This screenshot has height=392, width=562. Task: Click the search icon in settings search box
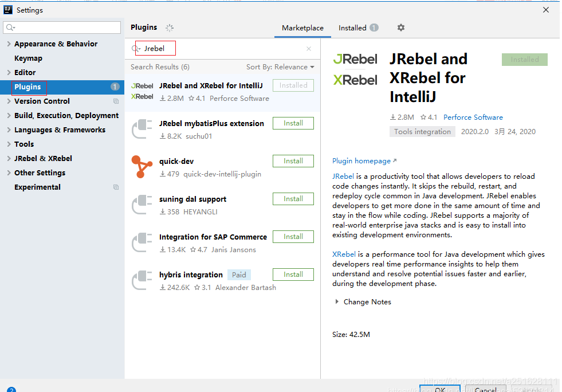click(10, 28)
